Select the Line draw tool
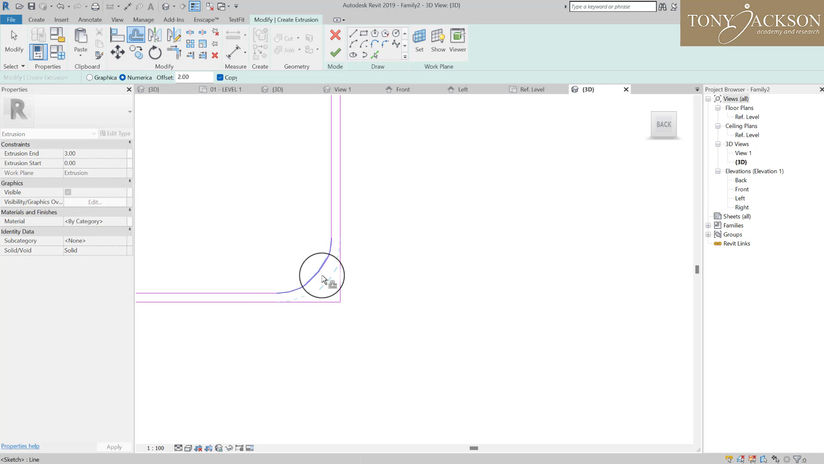This screenshot has height=464, width=824. click(353, 33)
